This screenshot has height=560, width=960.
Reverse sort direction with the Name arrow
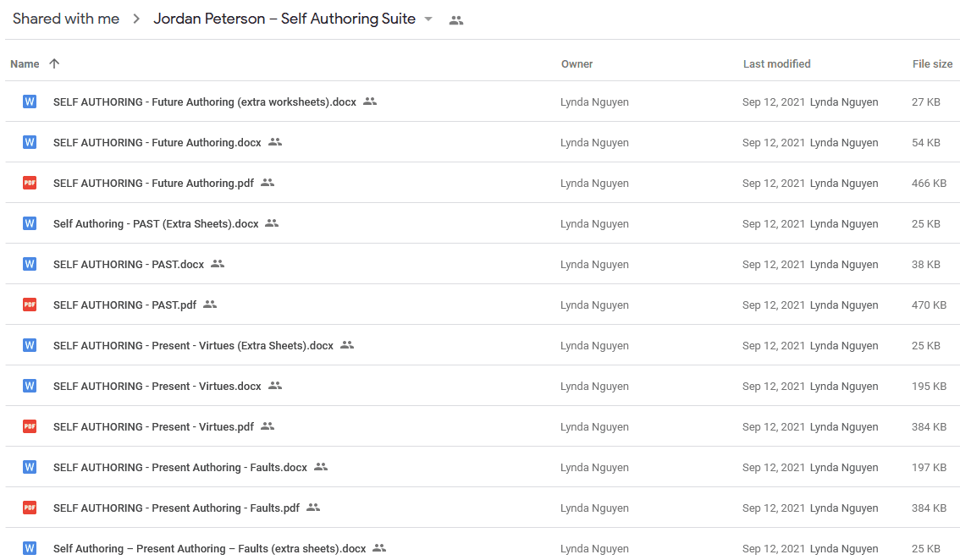point(54,63)
